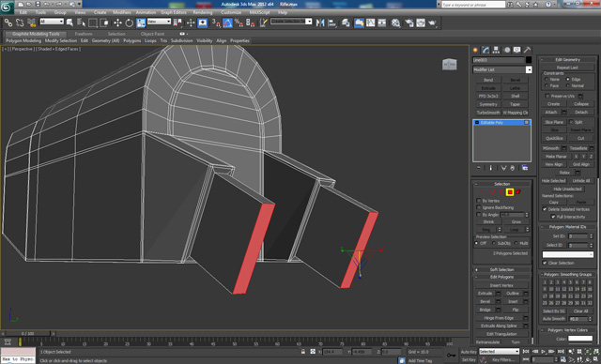Click the object color swatch beside Line003
The height and width of the screenshot is (364, 601).
[529, 60]
